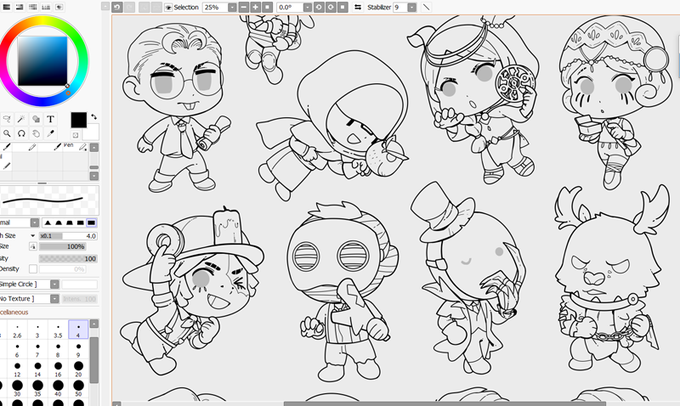The height and width of the screenshot is (406, 680).
Task: Select the Text tool
Action: (x=50, y=119)
